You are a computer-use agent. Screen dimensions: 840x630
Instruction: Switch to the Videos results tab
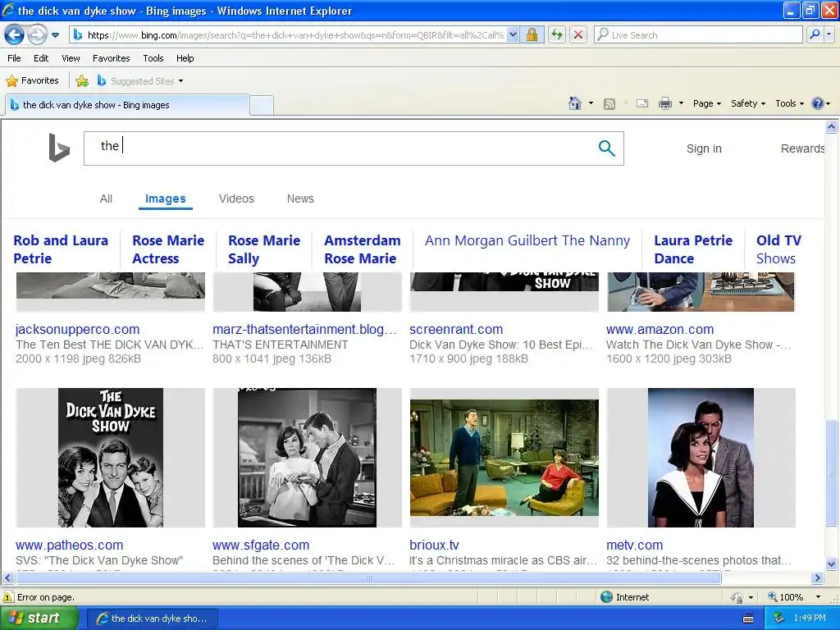click(x=236, y=199)
